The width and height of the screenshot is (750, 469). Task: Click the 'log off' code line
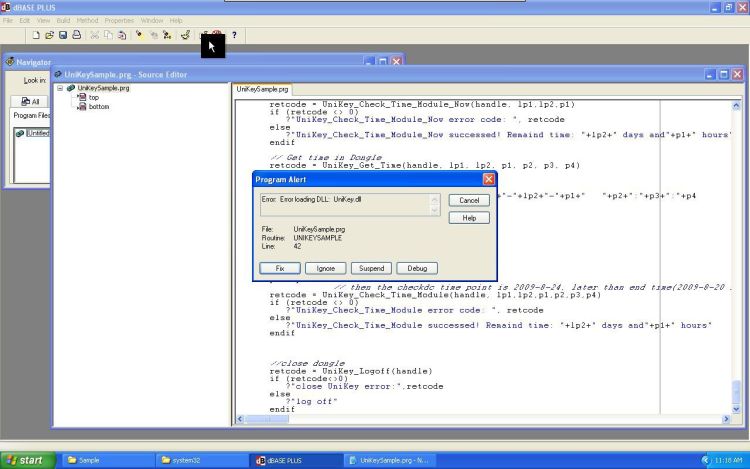click(x=311, y=402)
